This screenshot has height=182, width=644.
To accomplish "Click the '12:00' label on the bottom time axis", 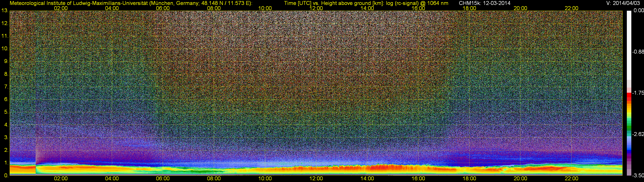I will click(316, 179).
